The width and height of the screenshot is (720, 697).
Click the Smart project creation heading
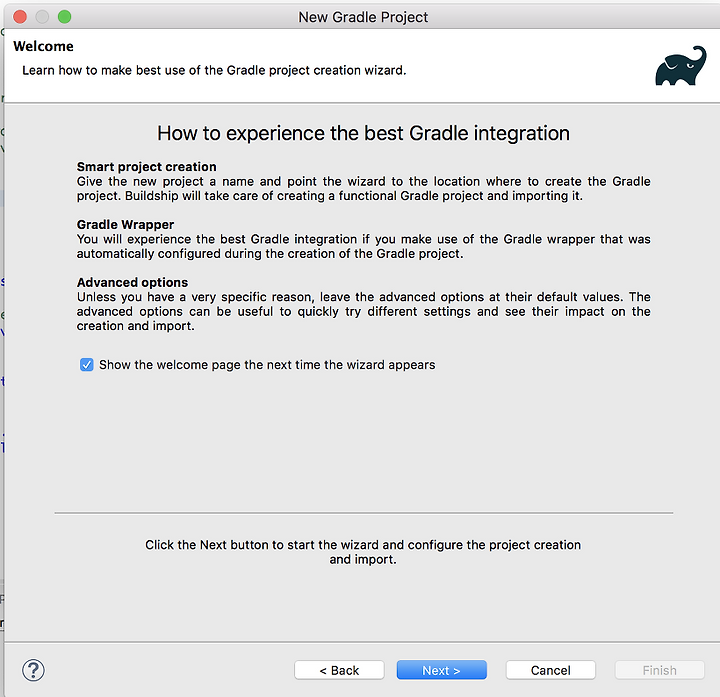tap(146, 166)
